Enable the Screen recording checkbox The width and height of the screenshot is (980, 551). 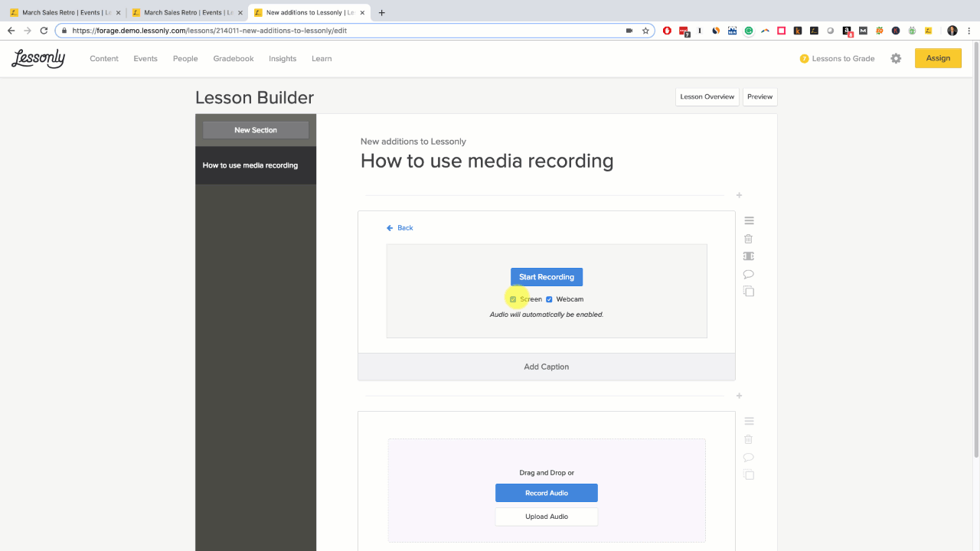point(513,299)
